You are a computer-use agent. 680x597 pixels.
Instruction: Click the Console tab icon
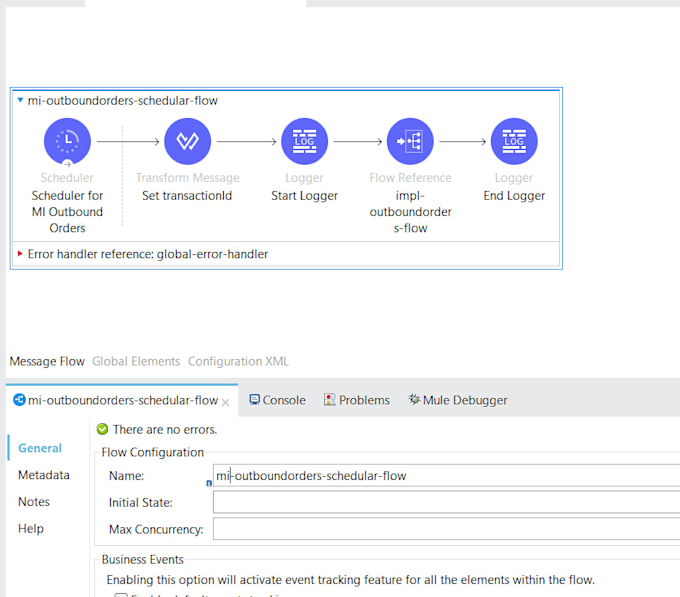pyautogui.click(x=255, y=399)
